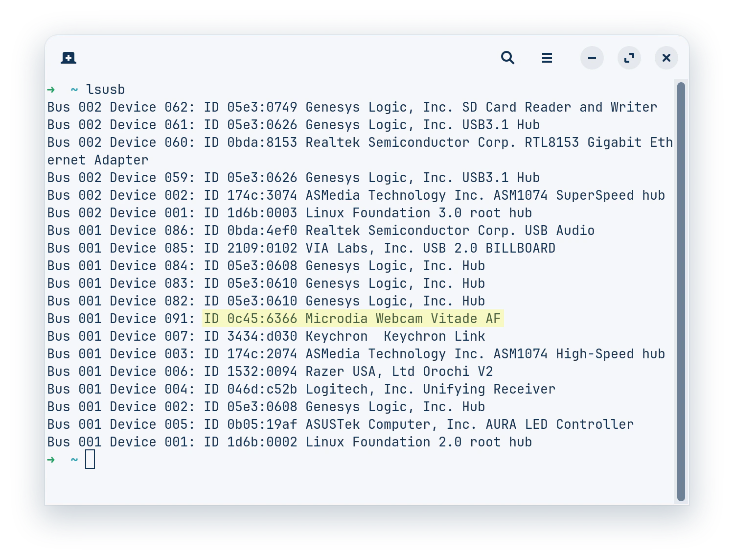Viewport: 734px width, 560px height.
Task: Click the 'Bus 001 Device 091:' text
Action: [121, 319]
